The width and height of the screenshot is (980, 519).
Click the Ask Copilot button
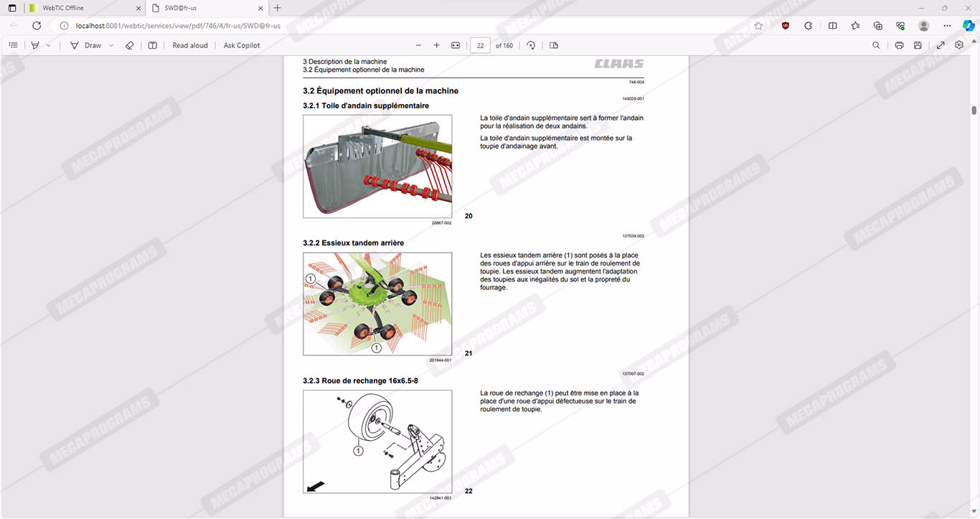pos(242,45)
